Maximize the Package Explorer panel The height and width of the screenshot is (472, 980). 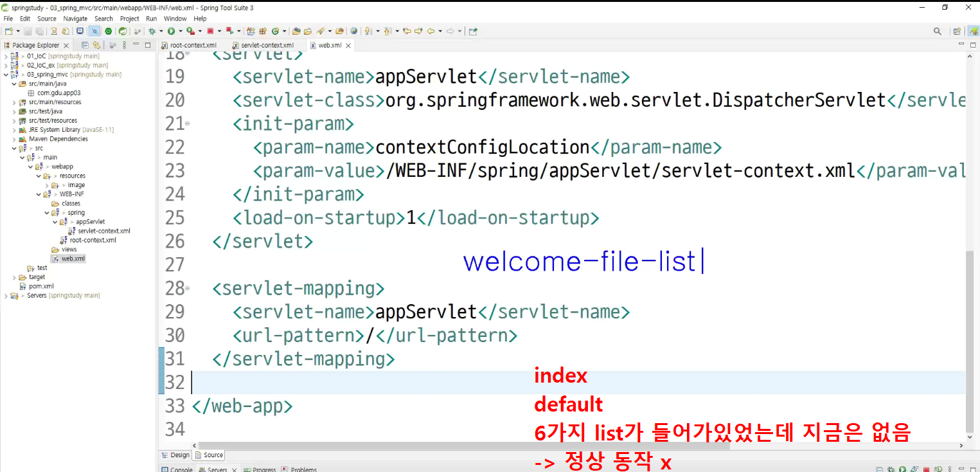[x=147, y=45]
